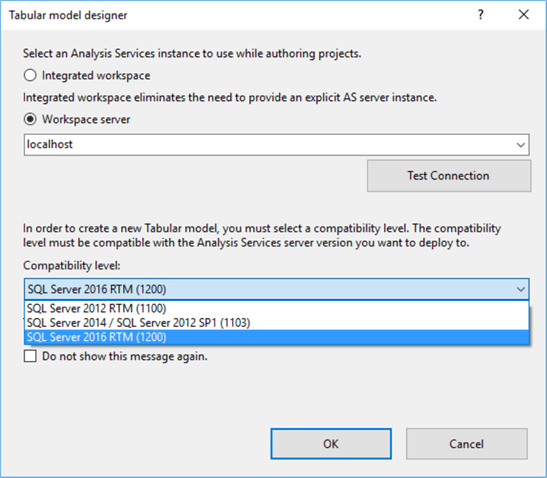
Task: Close the Tabular model designer window
Action: click(524, 15)
